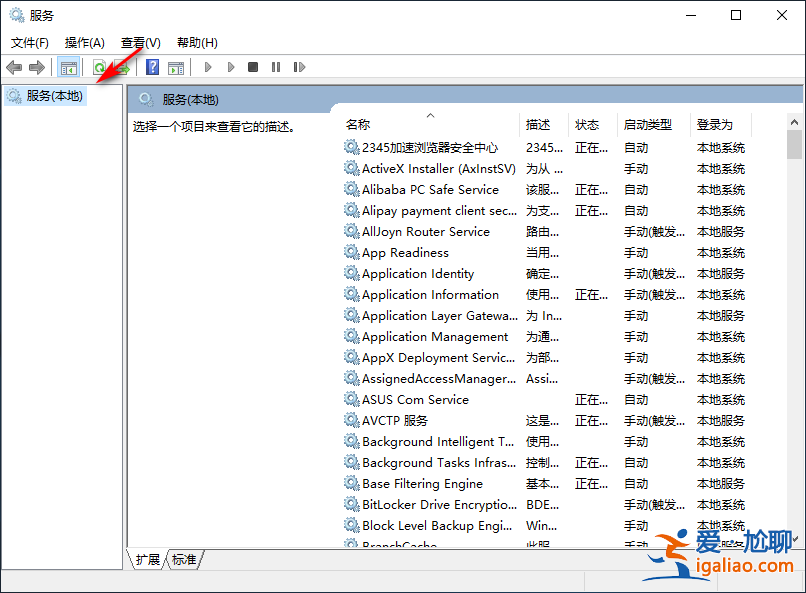Toggle the Show/Hide Action Pane button
This screenshot has width=806, height=593.
(x=175, y=67)
